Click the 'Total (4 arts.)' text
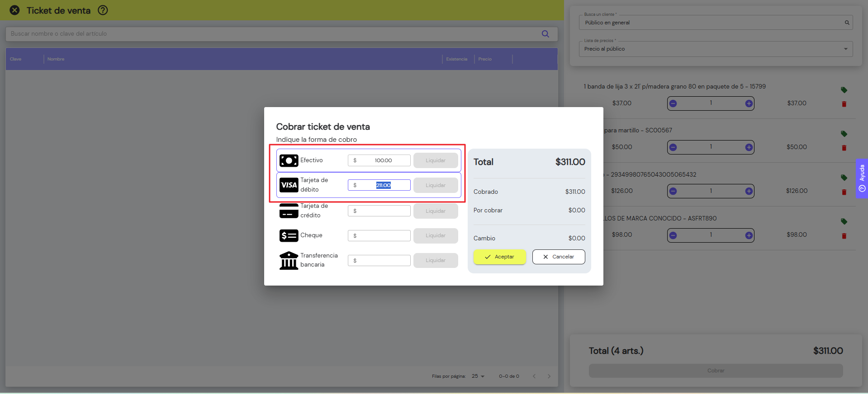868x394 pixels. 616,351
